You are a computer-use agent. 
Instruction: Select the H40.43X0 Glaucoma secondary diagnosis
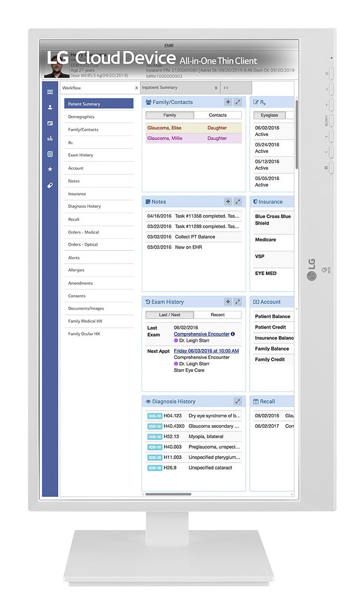point(194,426)
